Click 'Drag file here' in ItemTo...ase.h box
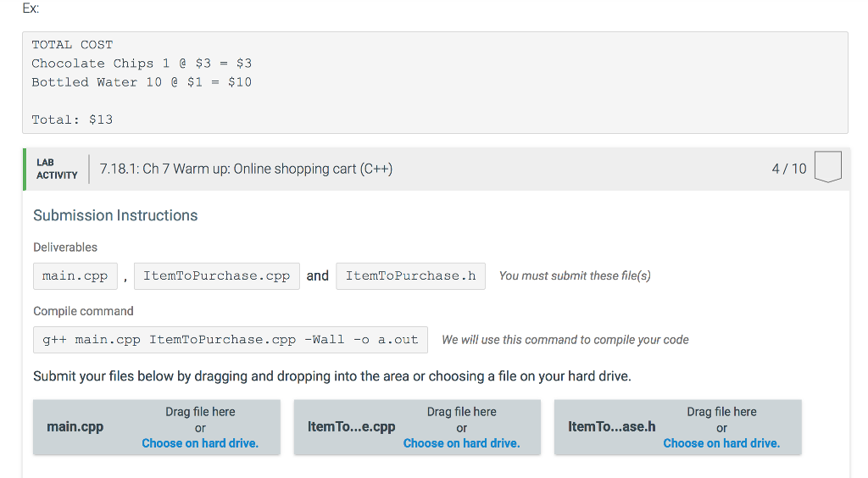868x478 pixels. point(721,412)
